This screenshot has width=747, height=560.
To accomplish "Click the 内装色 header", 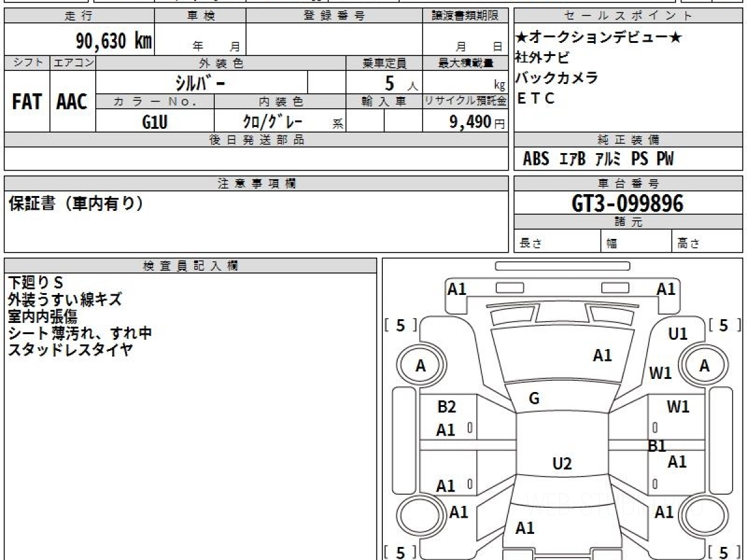I will [x=280, y=101].
